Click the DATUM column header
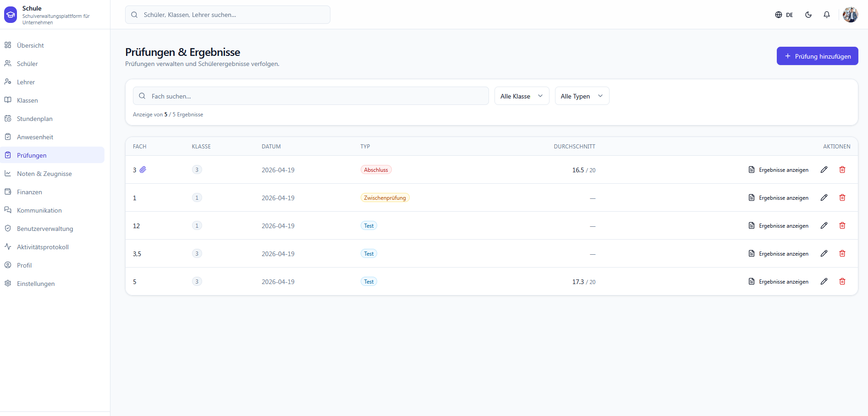This screenshot has width=868, height=416. [271, 147]
